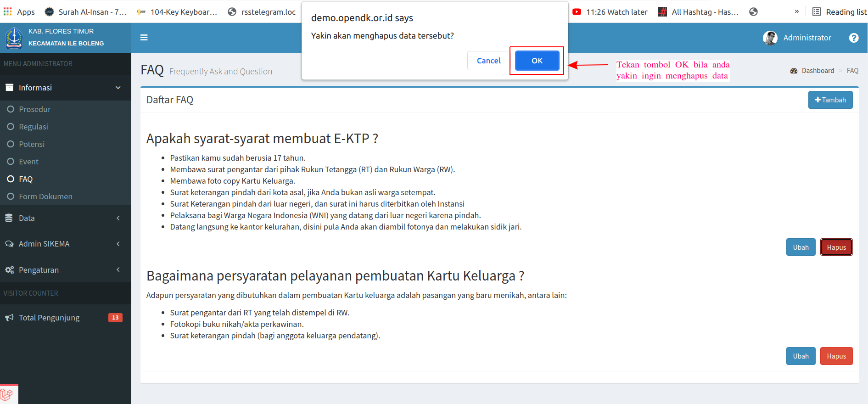Open the Watch later YouTube bookmark
Viewport: 868px width, 404px height.
pyautogui.click(x=610, y=12)
